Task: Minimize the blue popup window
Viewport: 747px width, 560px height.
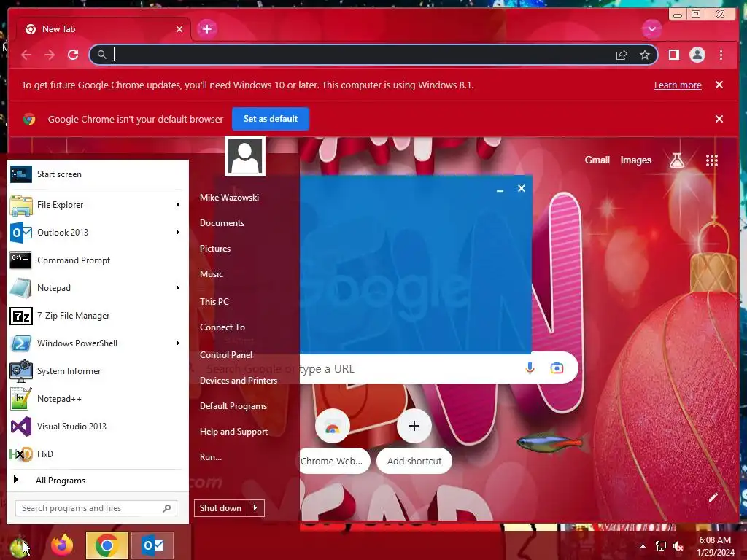Action: [x=500, y=190]
